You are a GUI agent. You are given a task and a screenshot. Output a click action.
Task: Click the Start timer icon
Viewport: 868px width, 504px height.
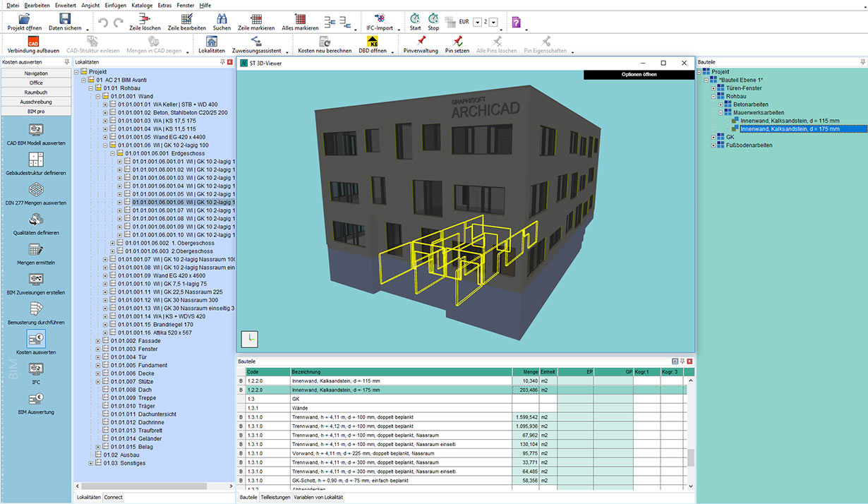click(x=416, y=19)
